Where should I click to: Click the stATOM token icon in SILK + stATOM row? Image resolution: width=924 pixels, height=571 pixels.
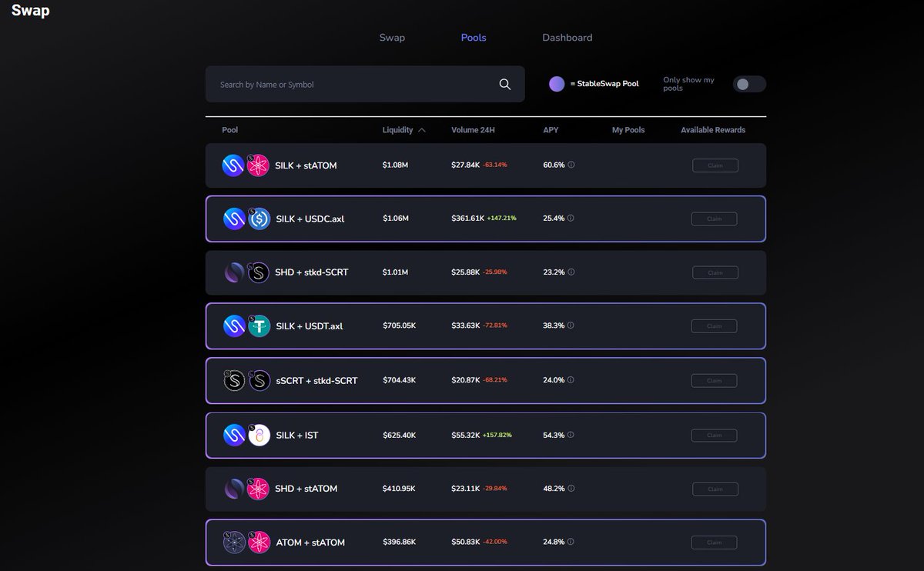point(258,165)
